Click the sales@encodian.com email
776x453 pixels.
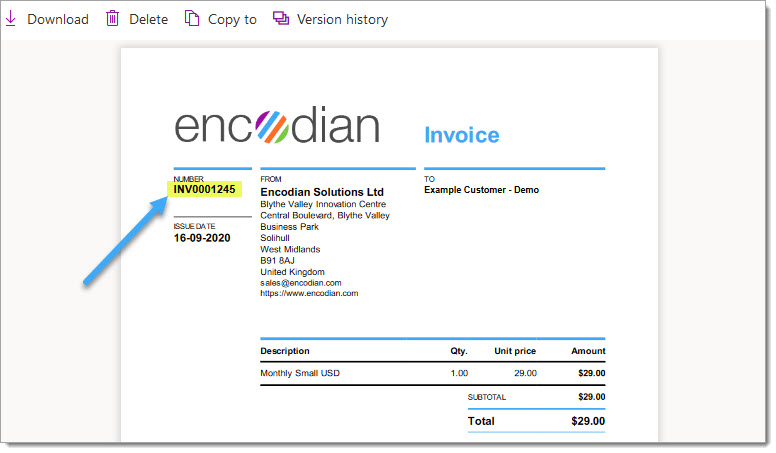coord(301,283)
